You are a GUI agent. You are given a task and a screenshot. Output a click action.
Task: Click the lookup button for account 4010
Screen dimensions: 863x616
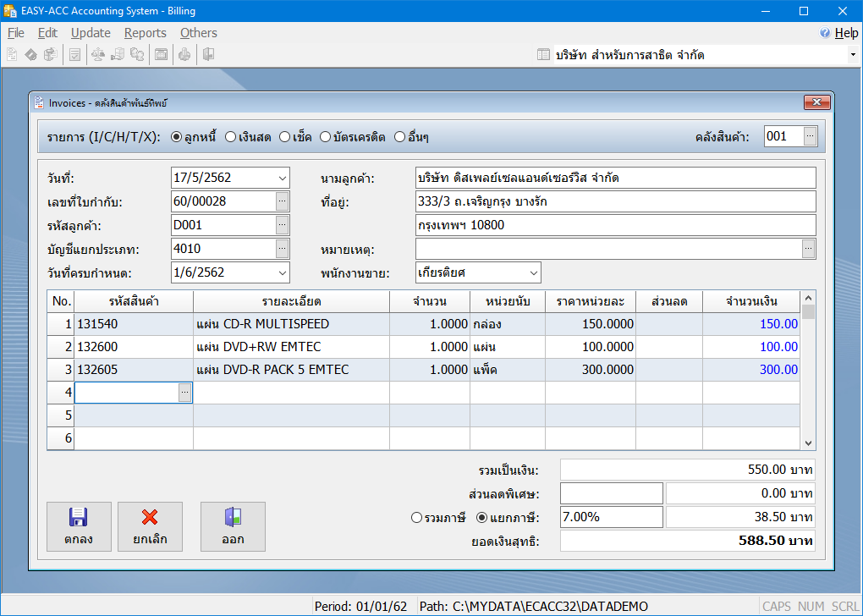pos(283,249)
